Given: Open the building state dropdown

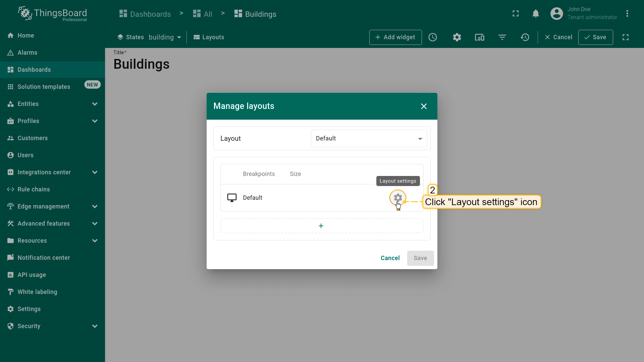Looking at the screenshot, I should point(165,37).
